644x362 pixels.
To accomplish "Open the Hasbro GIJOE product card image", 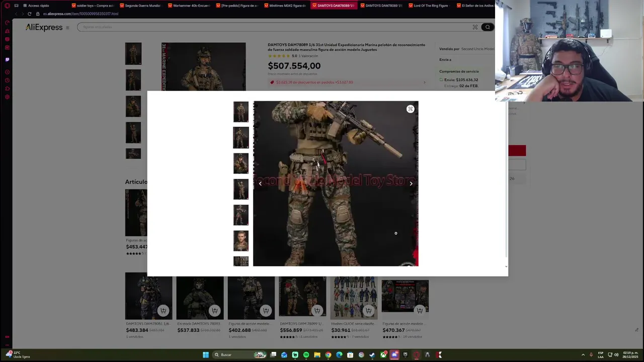I will tap(354, 296).
